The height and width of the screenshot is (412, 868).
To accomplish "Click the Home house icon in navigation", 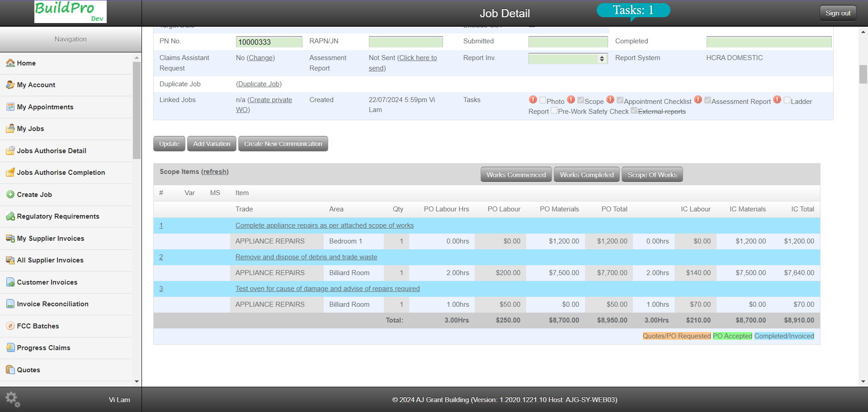I will point(10,63).
